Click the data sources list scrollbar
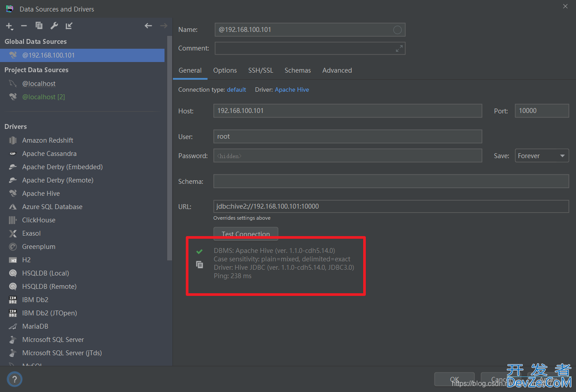The width and height of the screenshot is (576, 392). tap(169, 148)
